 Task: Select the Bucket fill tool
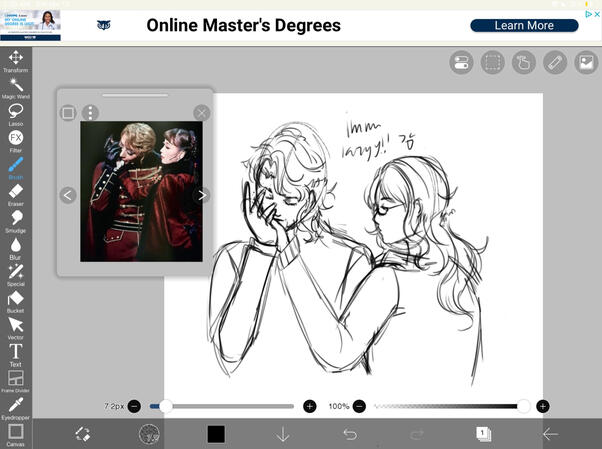[x=16, y=299]
